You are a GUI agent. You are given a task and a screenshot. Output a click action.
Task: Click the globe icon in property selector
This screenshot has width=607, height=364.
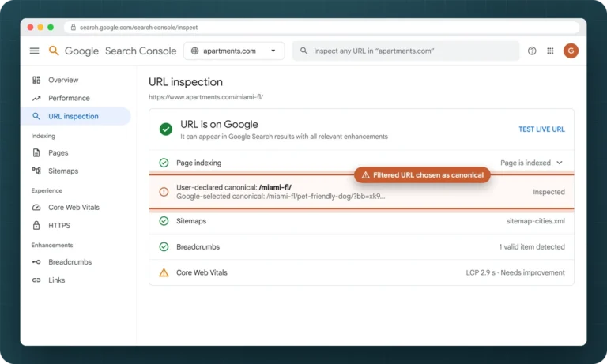click(x=194, y=51)
